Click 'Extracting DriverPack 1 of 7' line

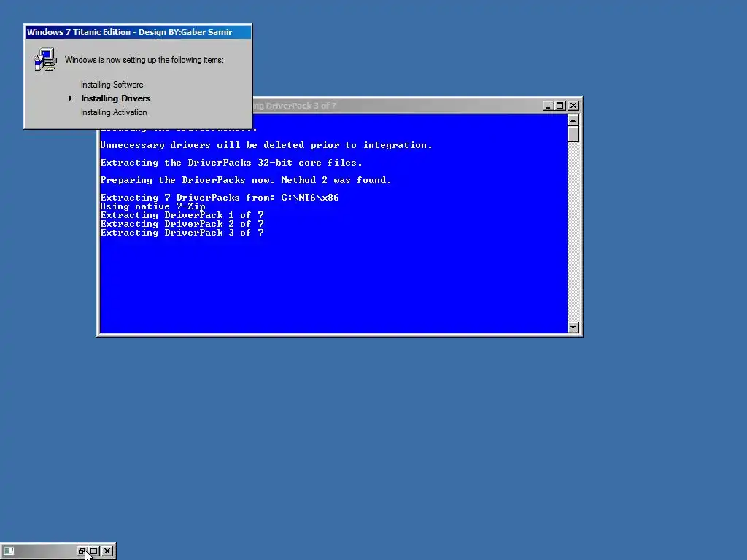click(x=182, y=215)
